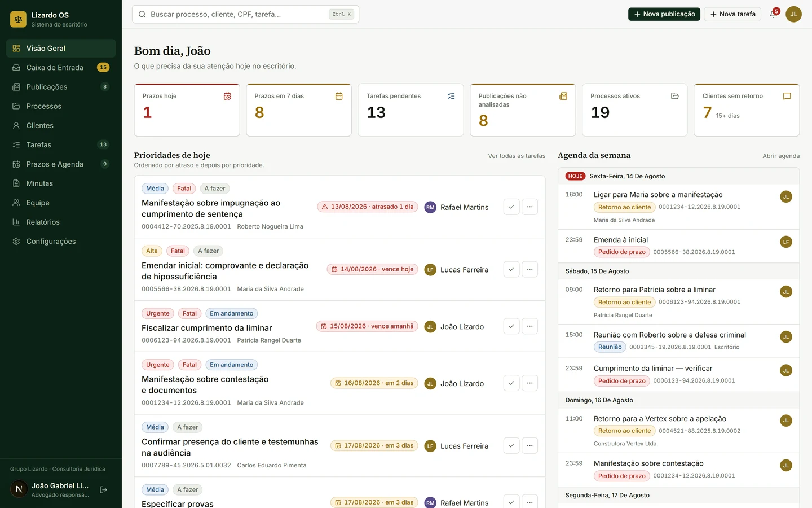Click the Nova tarefa button

[732, 14]
